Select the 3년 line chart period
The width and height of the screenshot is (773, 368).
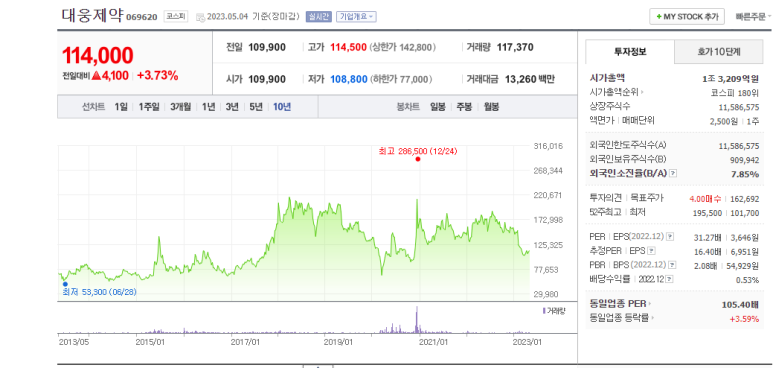pyautogui.click(x=232, y=107)
